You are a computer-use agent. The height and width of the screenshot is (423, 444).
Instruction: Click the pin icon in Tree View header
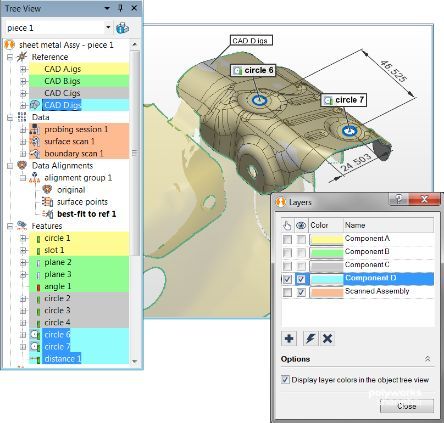tap(121, 8)
